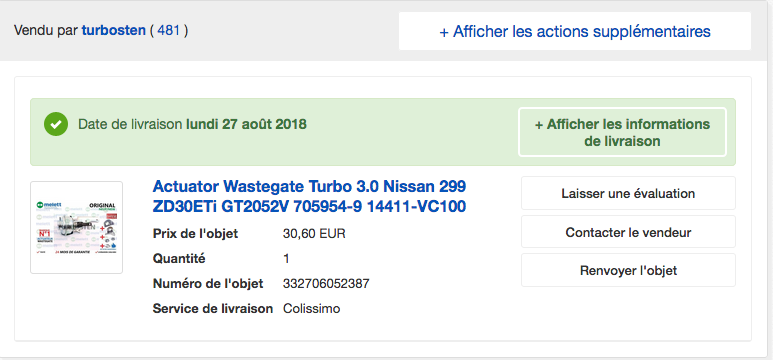Expand Afficher les informations de livraison
Screen dimensions: 773x360
coord(622,132)
